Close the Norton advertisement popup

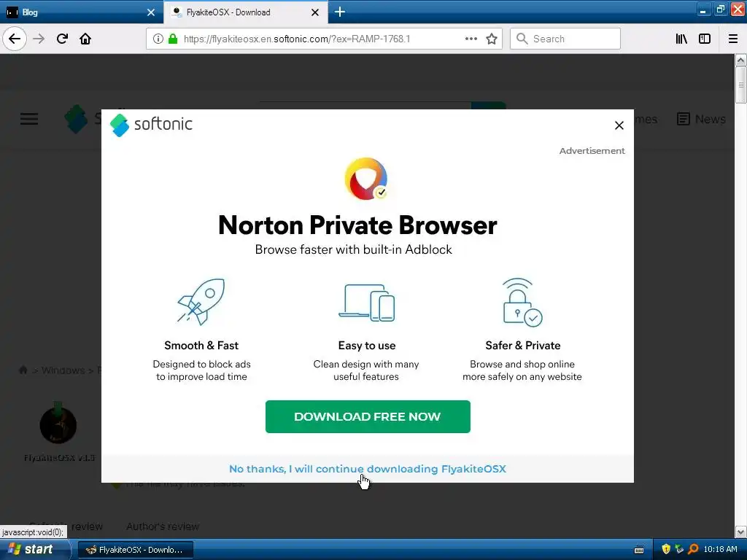[619, 125]
